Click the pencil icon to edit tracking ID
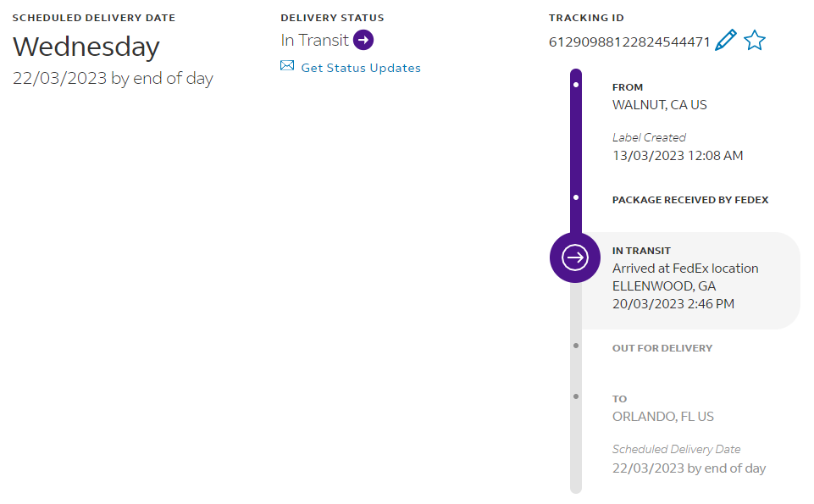 (x=726, y=41)
